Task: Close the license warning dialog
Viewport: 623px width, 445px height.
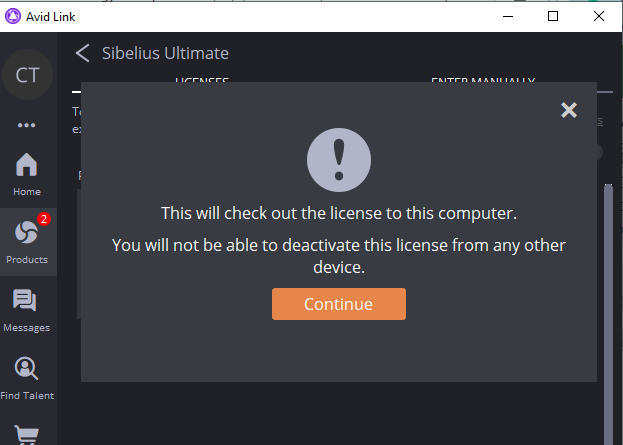Action: [569, 111]
